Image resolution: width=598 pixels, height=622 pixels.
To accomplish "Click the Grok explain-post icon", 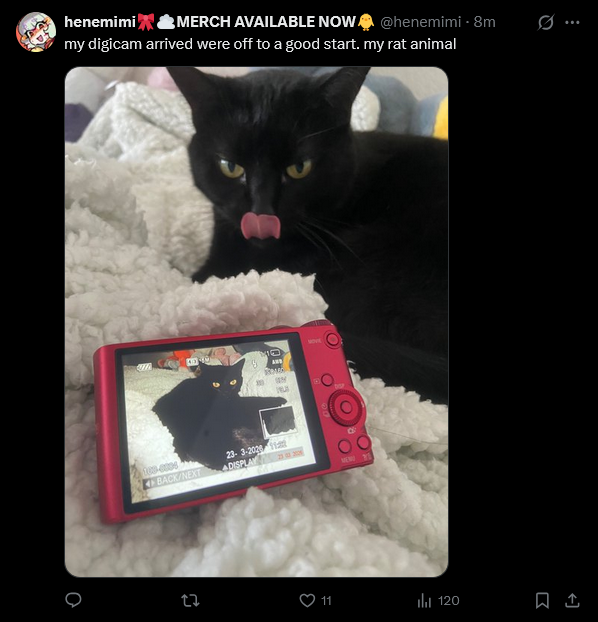I will click(x=546, y=22).
